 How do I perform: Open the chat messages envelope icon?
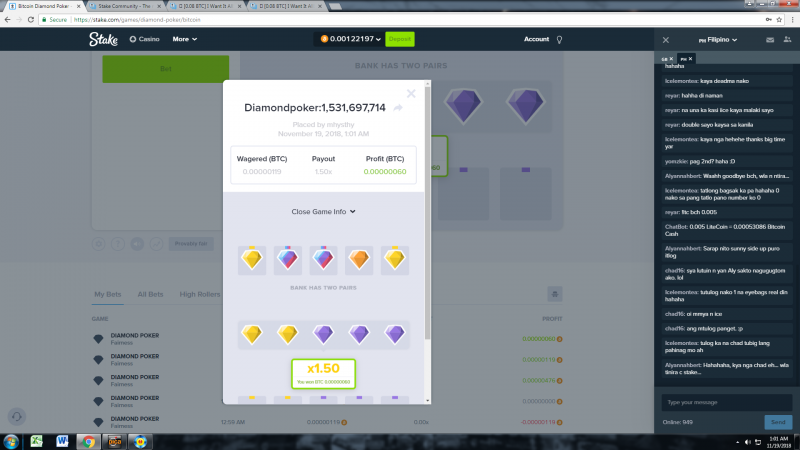770,40
